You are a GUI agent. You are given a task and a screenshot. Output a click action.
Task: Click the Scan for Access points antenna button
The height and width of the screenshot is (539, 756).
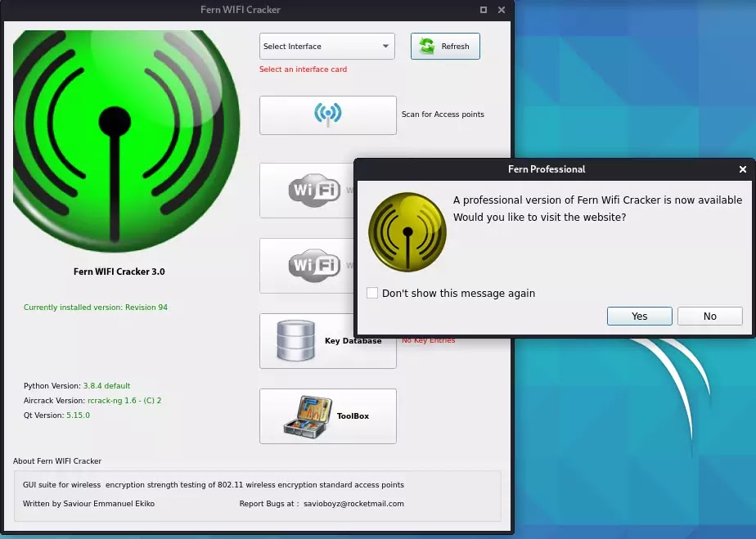point(328,115)
